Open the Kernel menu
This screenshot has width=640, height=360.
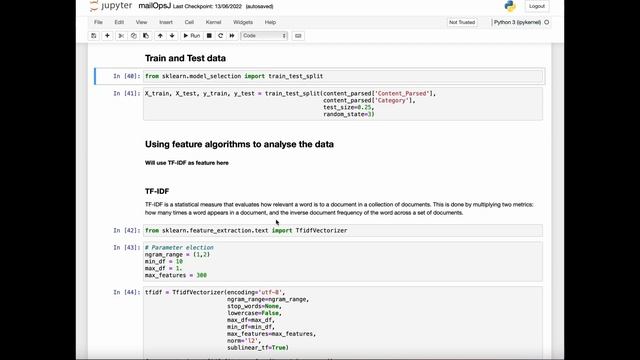click(213, 22)
